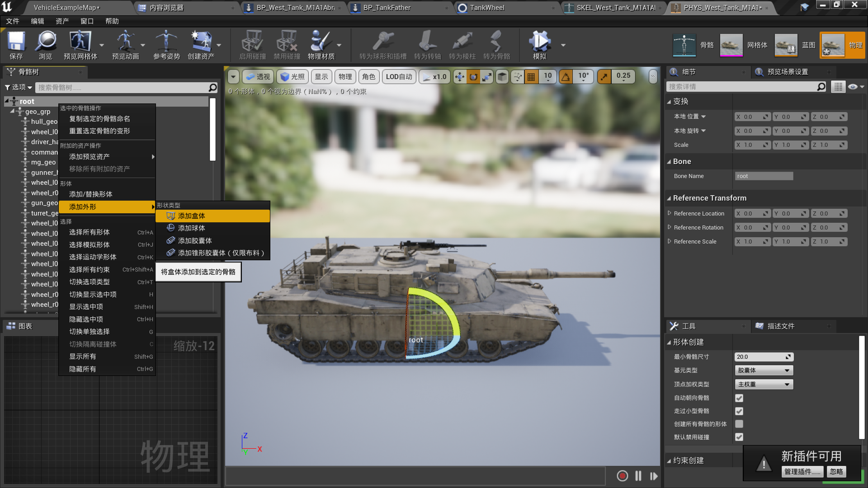Expand the Reference Location property row
Viewport: 868px width, 488px height.
point(670,213)
